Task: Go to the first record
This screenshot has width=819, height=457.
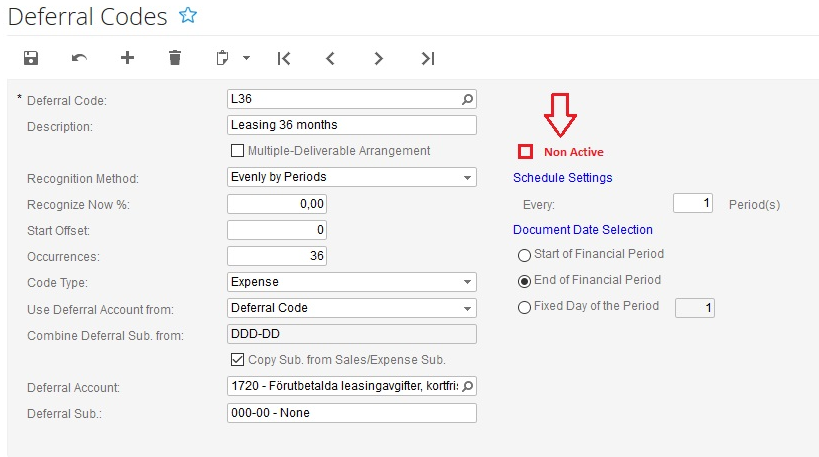Action: [284, 58]
